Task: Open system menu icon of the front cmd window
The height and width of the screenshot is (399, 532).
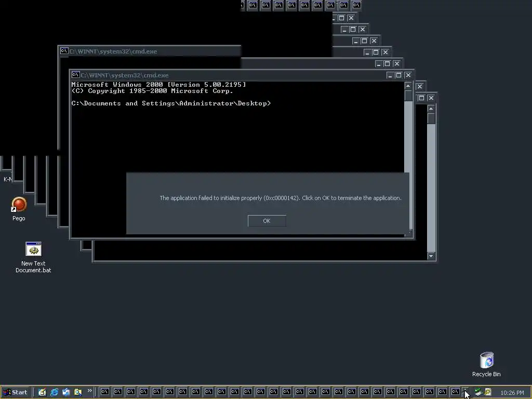Action: (76, 75)
